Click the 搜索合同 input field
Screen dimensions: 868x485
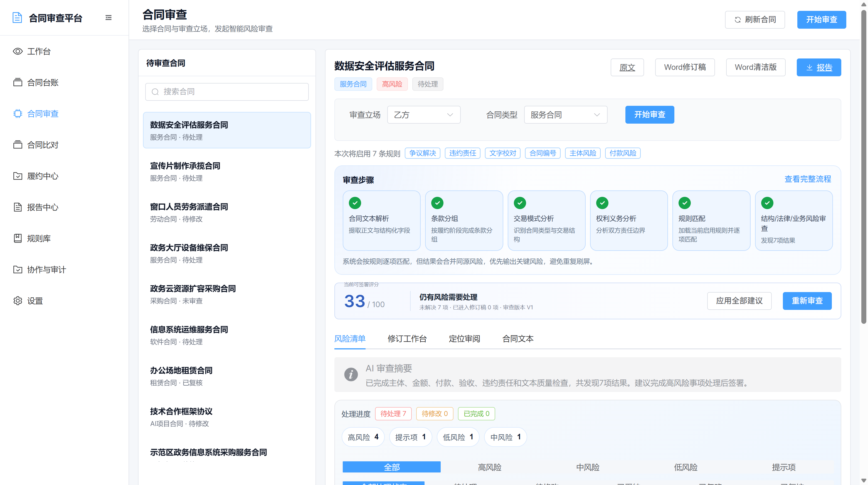(227, 92)
